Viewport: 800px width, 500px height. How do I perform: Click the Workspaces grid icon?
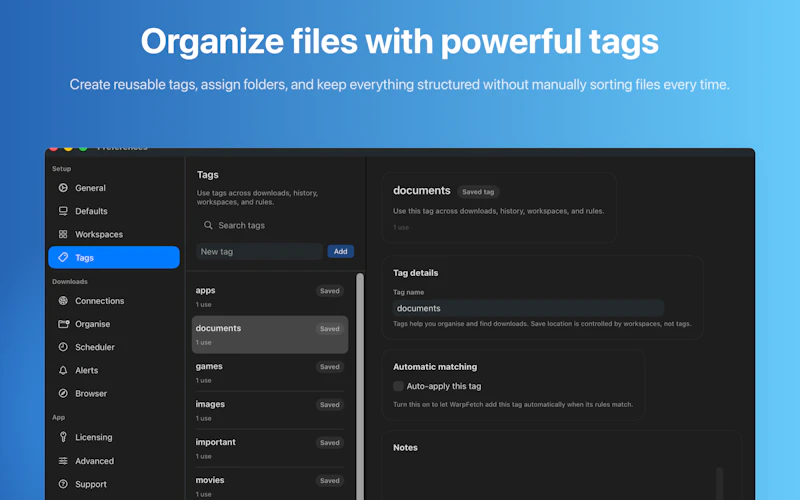[63, 234]
